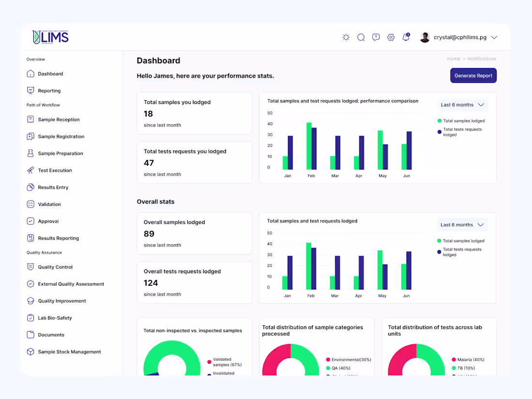The image size is (532, 399).
Task: Expand the account menu chevron
Action: click(x=494, y=37)
